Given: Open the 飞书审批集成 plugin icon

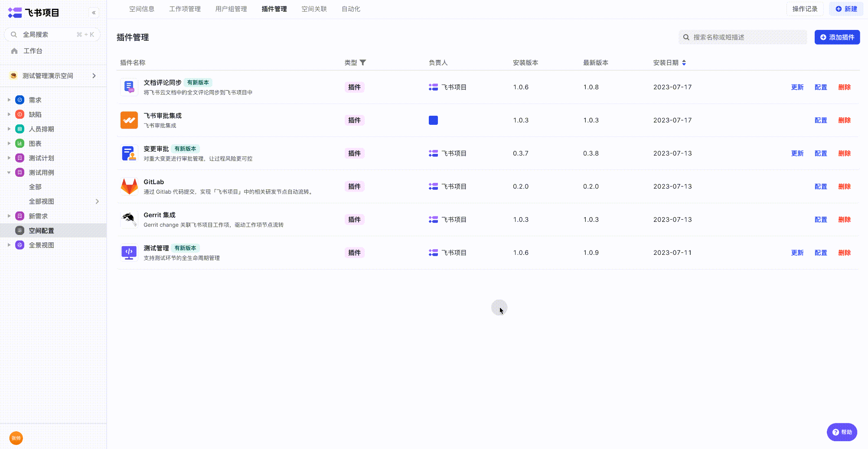Looking at the screenshot, I should coord(129,120).
